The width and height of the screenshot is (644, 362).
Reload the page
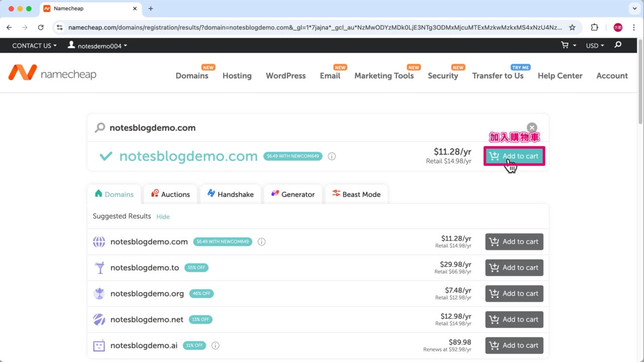pos(41,28)
